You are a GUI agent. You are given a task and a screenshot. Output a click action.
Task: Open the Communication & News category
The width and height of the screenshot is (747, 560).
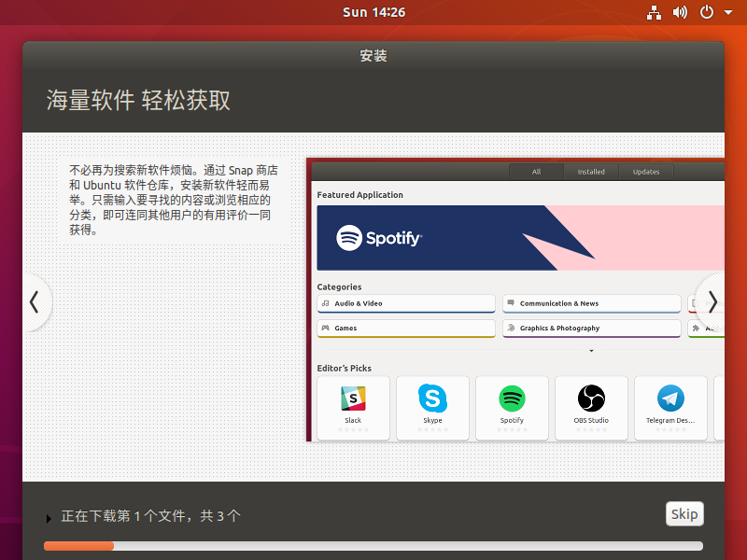tap(592, 304)
